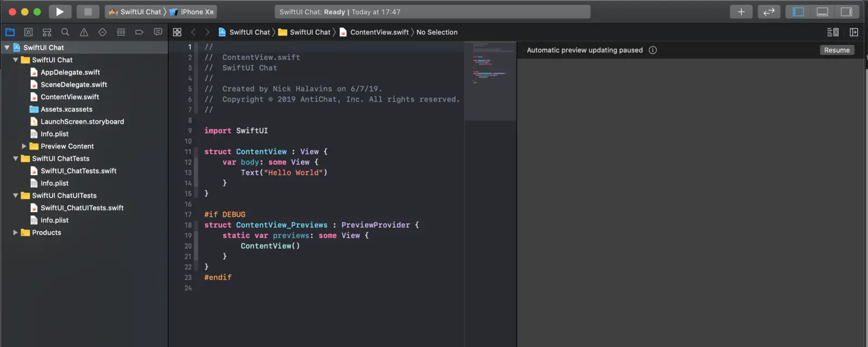Show the Symbol navigator
The height and width of the screenshot is (347, 868).
[47, 32]
